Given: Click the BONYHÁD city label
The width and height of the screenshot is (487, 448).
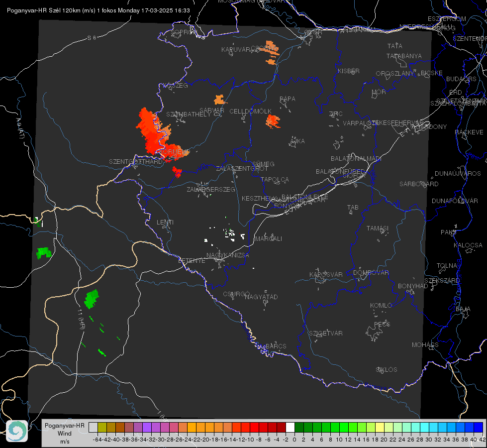Looking at the screenshot, I should tap(413, 286).
